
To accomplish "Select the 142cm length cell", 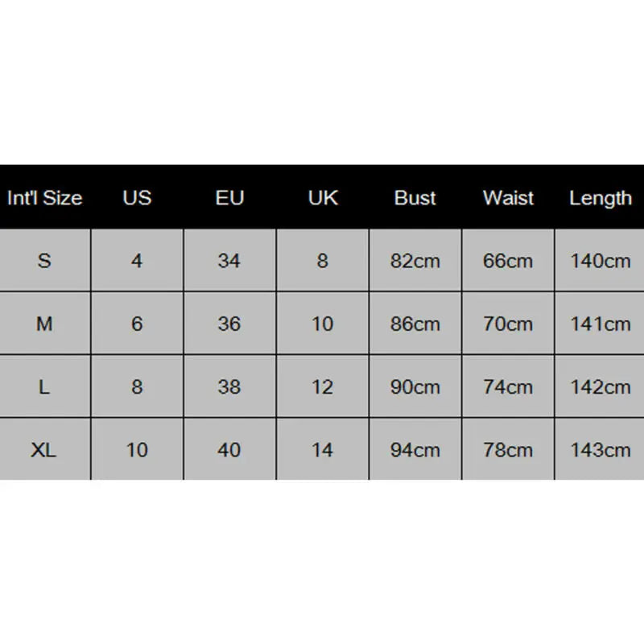I will pos(600,386).
